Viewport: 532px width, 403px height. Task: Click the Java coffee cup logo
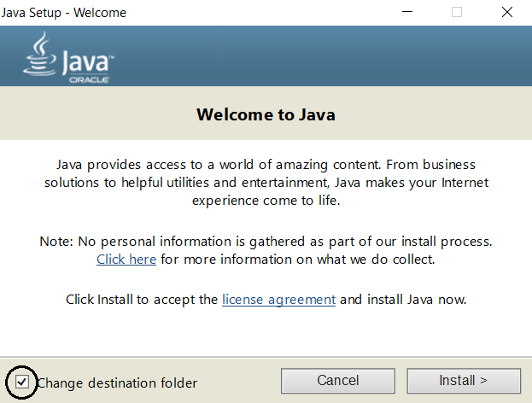pyautogui.click(x=39, y=55)
